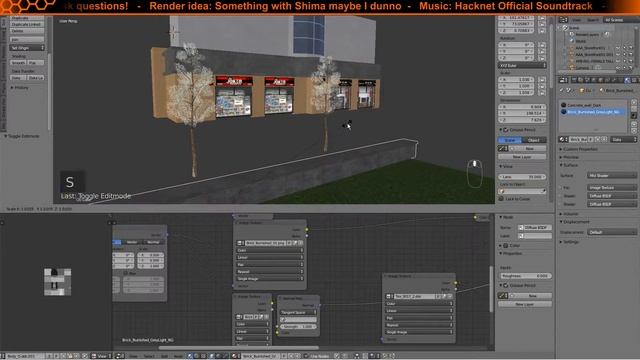Toggle Use Nodes checkbox
This screenshot has width=640, height=360.
[306, 356]
